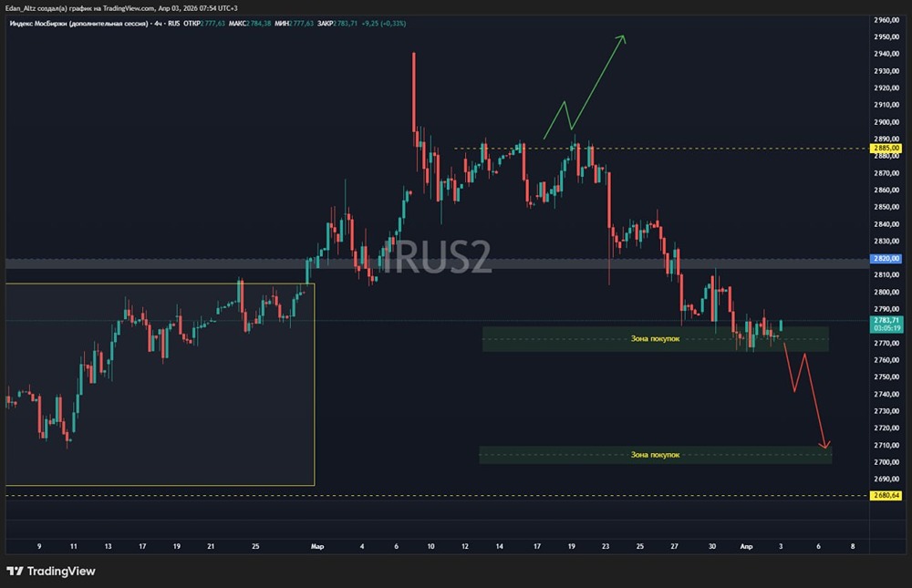Click the date label 12 on time axis
The width and height of the screenshot is (912, 588).
point(465,547)
